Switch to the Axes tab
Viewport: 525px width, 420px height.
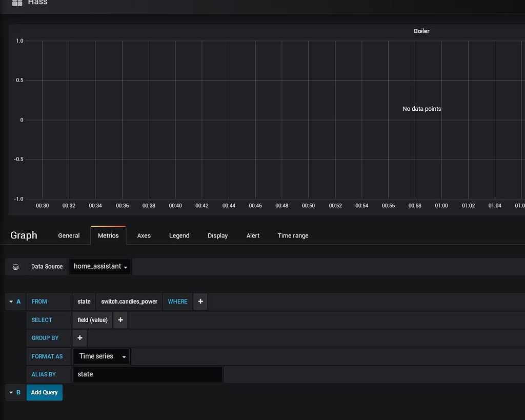pyautogui.click(x=144, y=235)
